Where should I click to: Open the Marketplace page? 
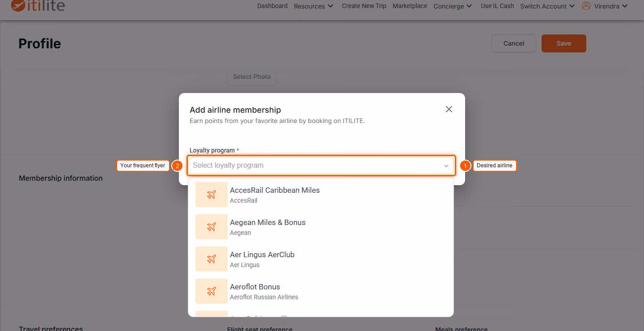(x=410, y=6)
